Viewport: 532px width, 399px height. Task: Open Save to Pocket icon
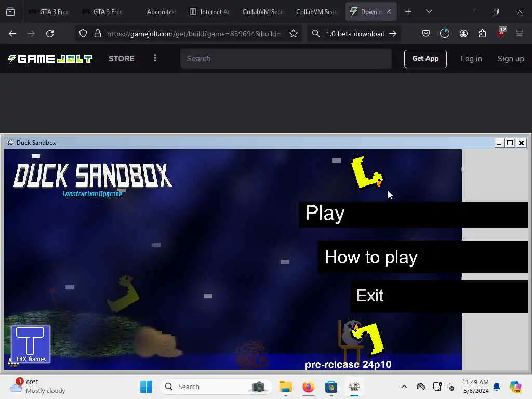426,33
